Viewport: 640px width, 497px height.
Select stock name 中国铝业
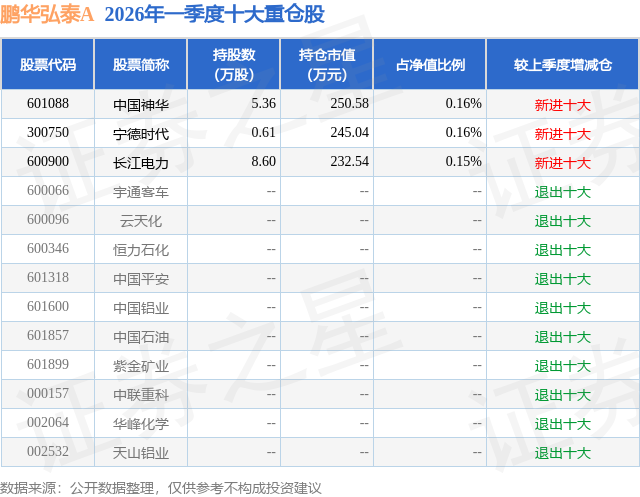click(x=141, y=308)
